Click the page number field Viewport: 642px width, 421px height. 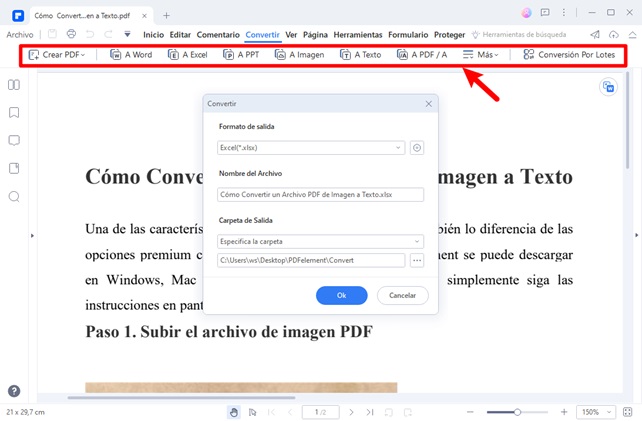pyautogui.click(x=321, y=412)
